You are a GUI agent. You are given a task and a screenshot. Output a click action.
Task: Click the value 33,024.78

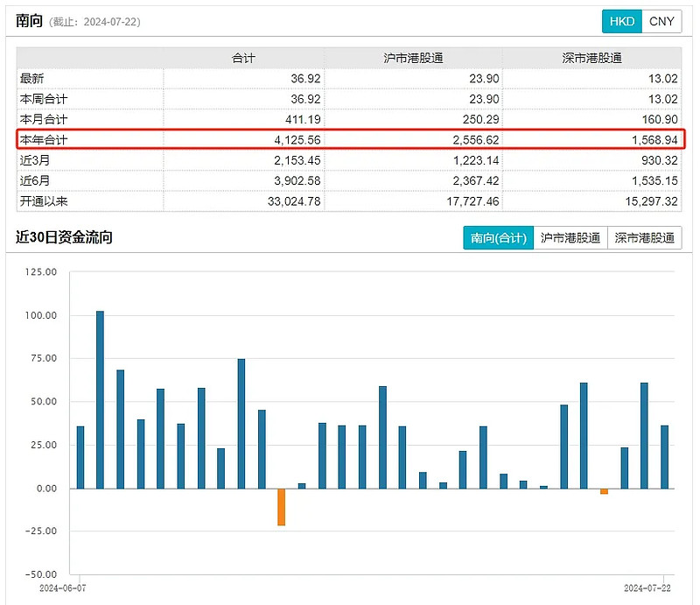[x=294, y=201]
